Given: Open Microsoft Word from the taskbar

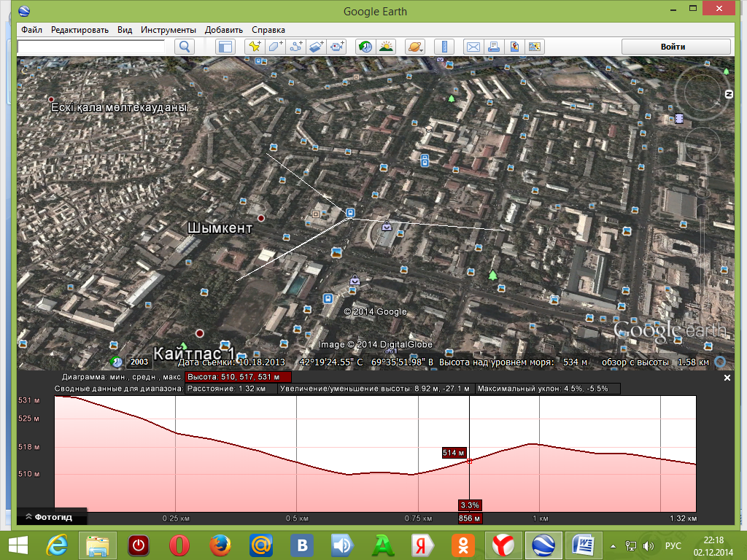Looking at the screenshot, I should (584, 545).
